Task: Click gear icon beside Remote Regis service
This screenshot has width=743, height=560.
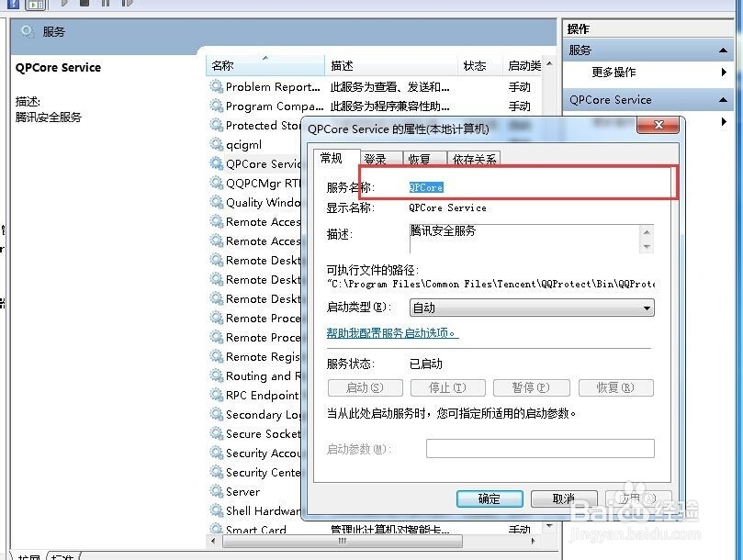Action: click(x=217, y=357)
